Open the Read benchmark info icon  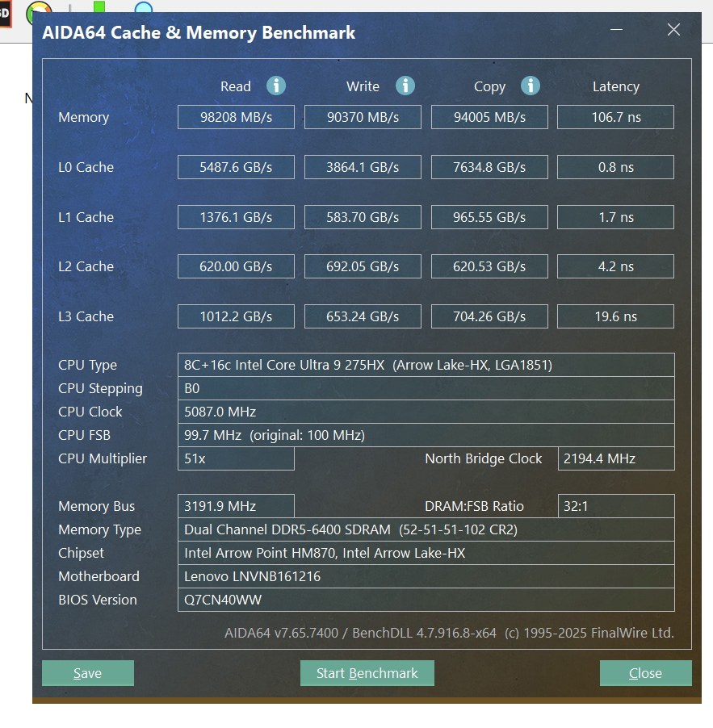(x=276, y=86)
